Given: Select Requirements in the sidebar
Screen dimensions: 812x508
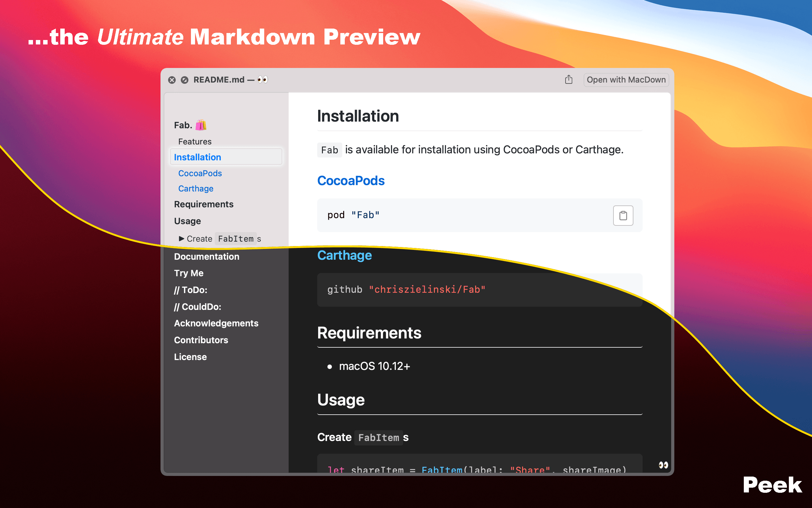Looking at the screenshot, I should [x=204, y=204].
